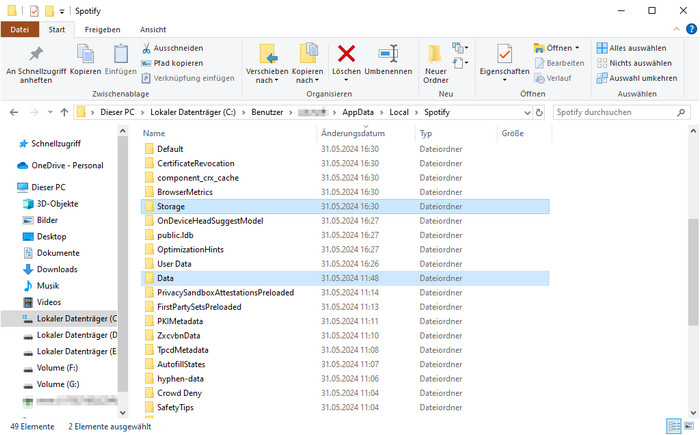Select Schnellzugriff in navigation pane
The image size is (700, 435).
click(x=55, y=143)
